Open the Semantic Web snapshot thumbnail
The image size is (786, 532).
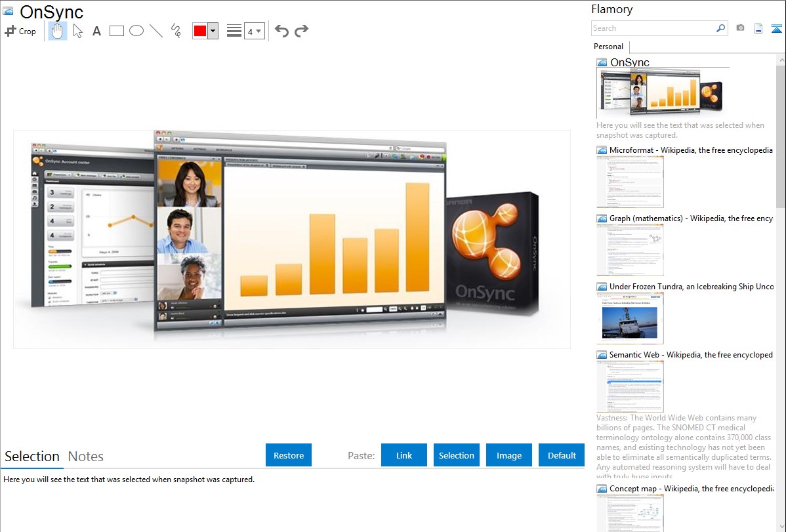[x=630, y=386]
